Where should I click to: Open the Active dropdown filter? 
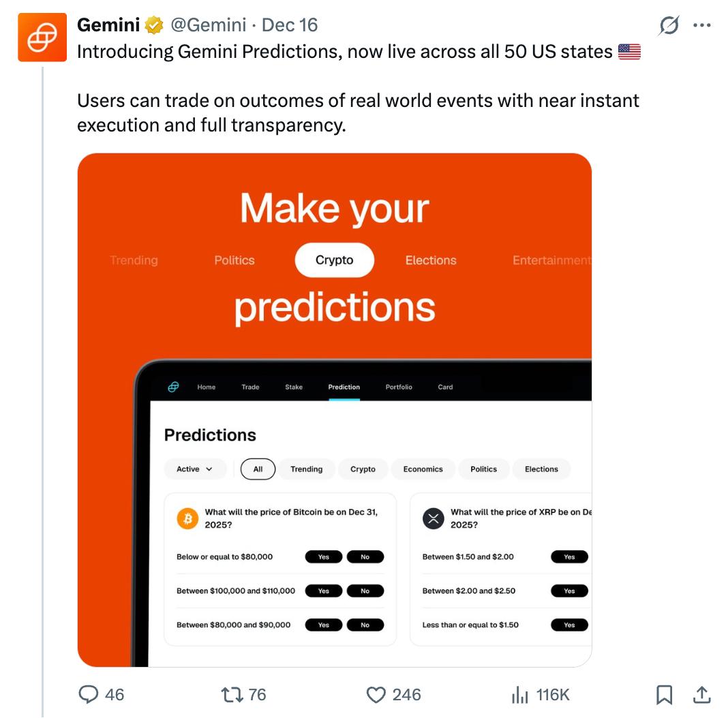click(194, 469)
